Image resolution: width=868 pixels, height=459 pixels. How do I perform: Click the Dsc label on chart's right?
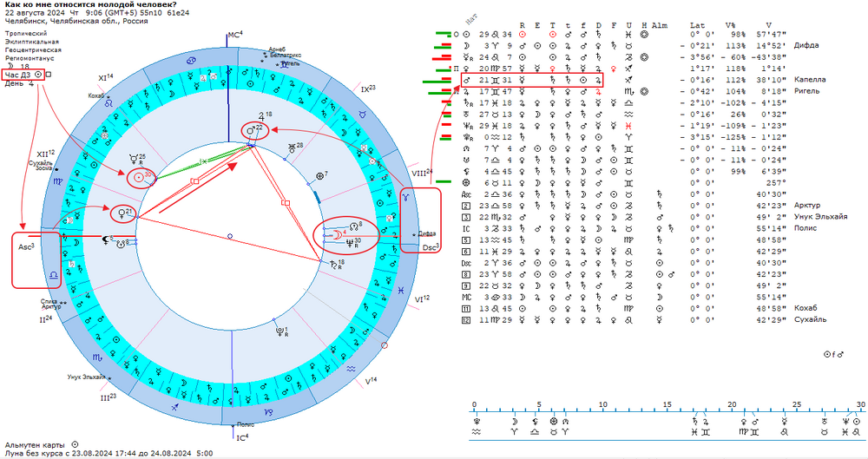(431, 247)
